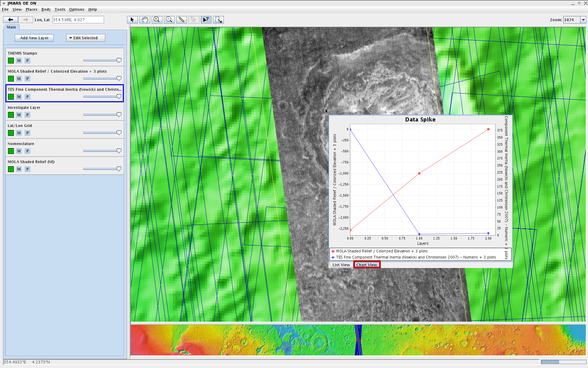Choose the zoom out magnifier tool
Screen dimensions: 588x368
(x=169, y=20)
